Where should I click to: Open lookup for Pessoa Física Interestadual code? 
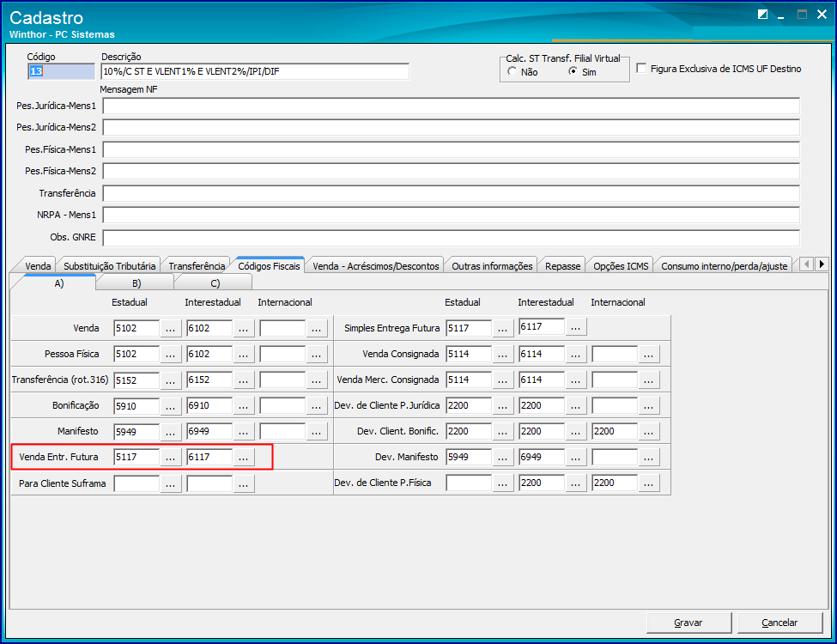click(244, 354)
